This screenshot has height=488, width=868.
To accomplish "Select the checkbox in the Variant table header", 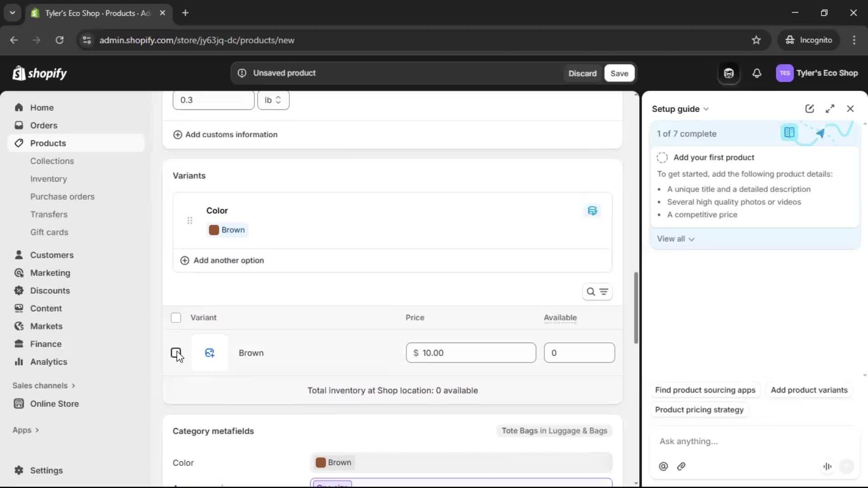I will click(x=176, y=318).
